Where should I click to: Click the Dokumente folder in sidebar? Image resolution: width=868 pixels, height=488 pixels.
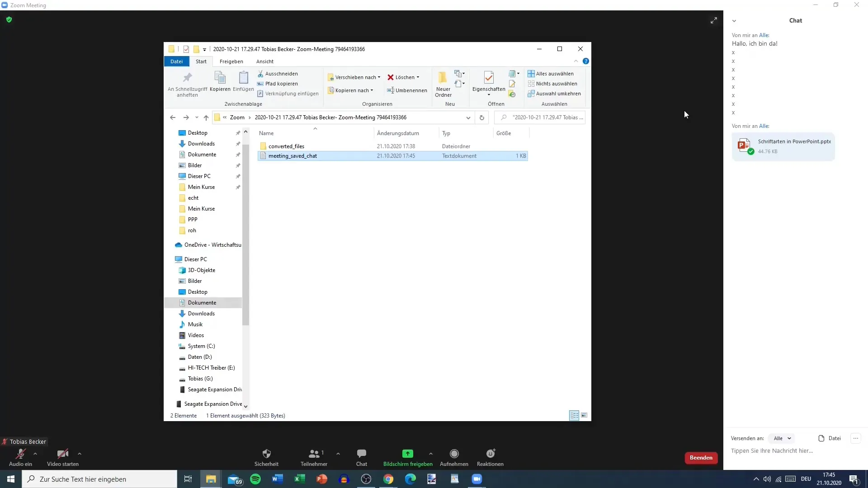(202, 302)
